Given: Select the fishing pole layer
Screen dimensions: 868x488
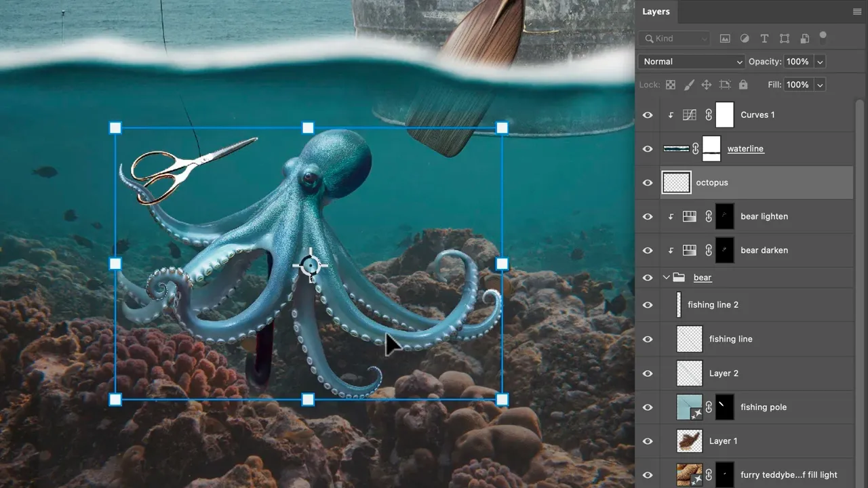Looking at the screenshot, I should pos(763,407).
